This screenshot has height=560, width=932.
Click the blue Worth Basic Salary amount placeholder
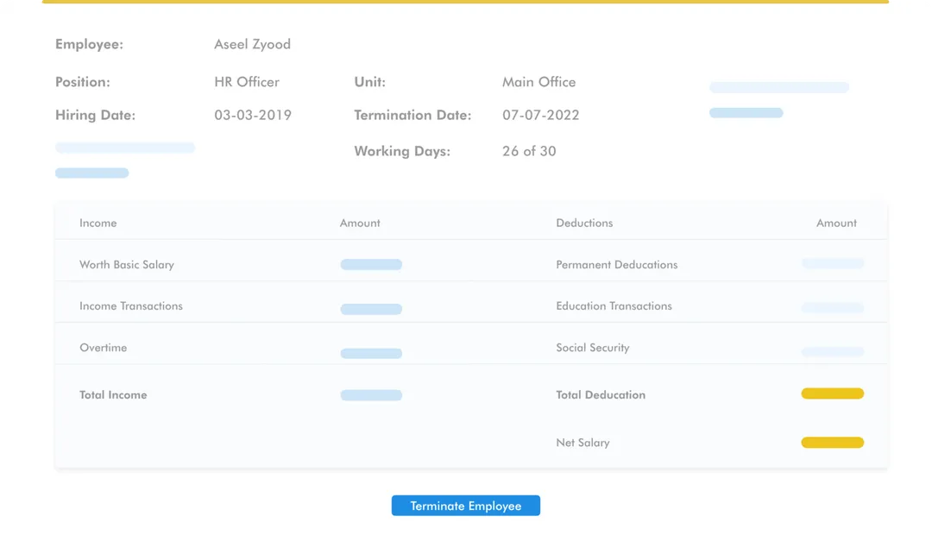point(371,265)
